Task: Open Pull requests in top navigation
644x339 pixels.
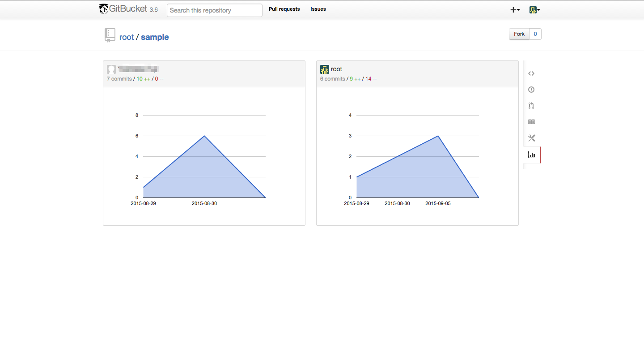Action: (284, 9)
